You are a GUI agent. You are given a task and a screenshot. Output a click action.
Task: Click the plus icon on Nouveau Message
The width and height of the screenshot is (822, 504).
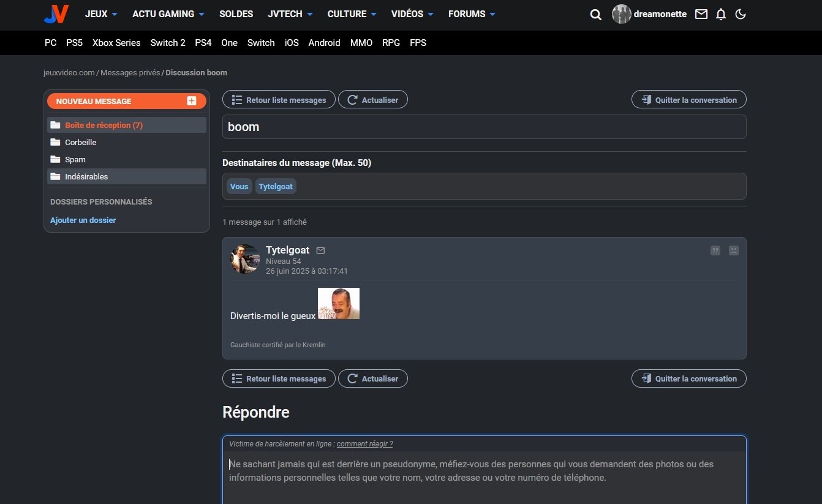[192, 101]
